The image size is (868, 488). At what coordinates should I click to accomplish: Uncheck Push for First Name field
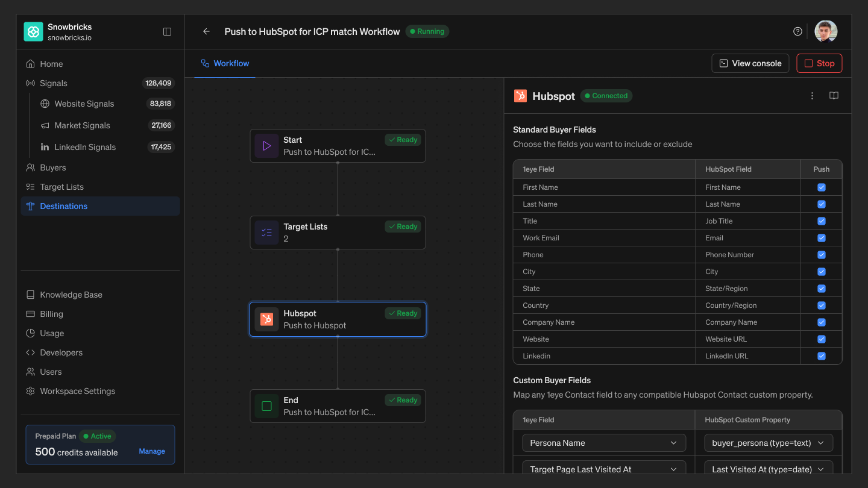821,187
